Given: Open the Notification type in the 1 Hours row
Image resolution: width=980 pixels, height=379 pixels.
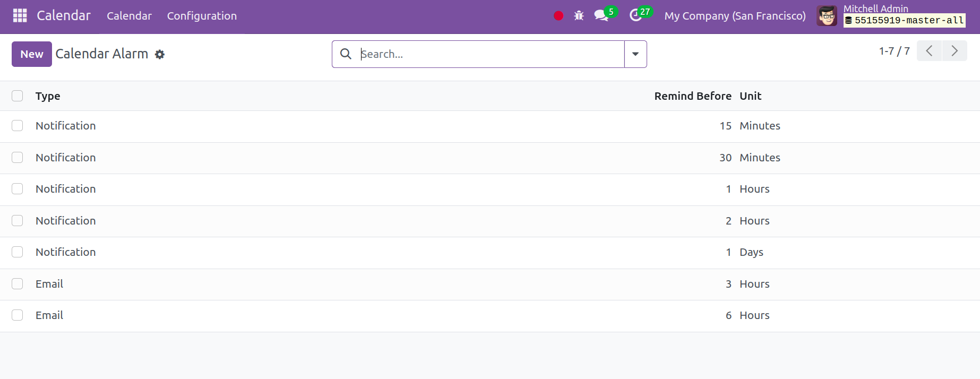Looking at the screenshot, I should coord(66,189).
